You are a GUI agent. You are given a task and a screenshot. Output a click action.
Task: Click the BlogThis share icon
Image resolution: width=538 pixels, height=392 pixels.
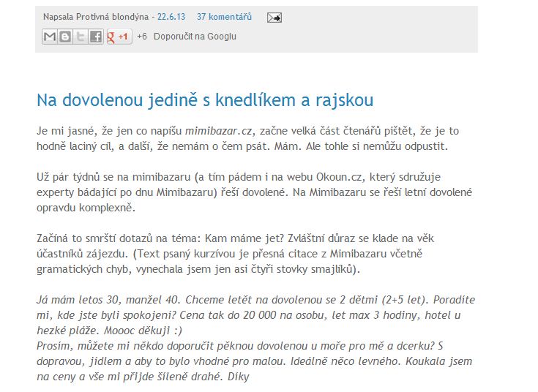coord(65,37)
